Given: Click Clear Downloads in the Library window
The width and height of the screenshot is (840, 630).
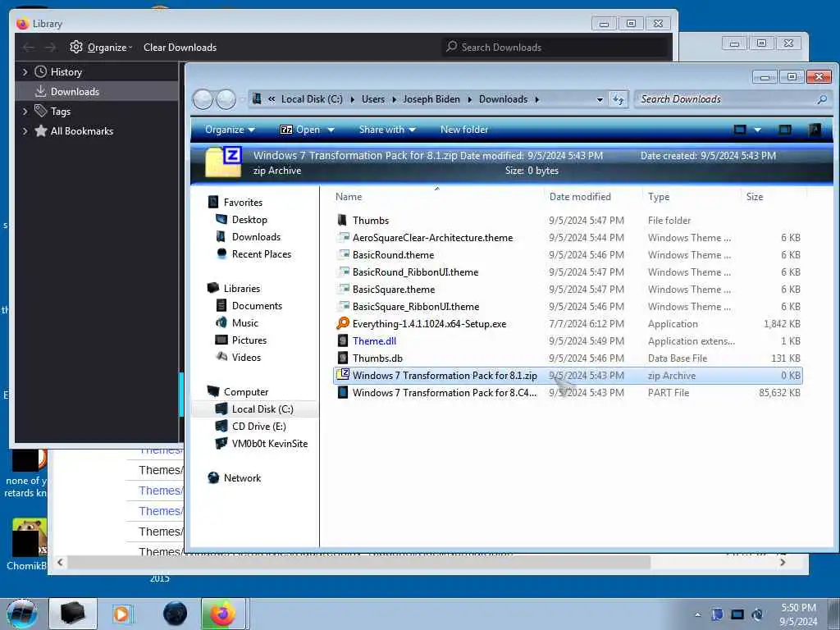Looking at the screenshot, I should 180,47.
